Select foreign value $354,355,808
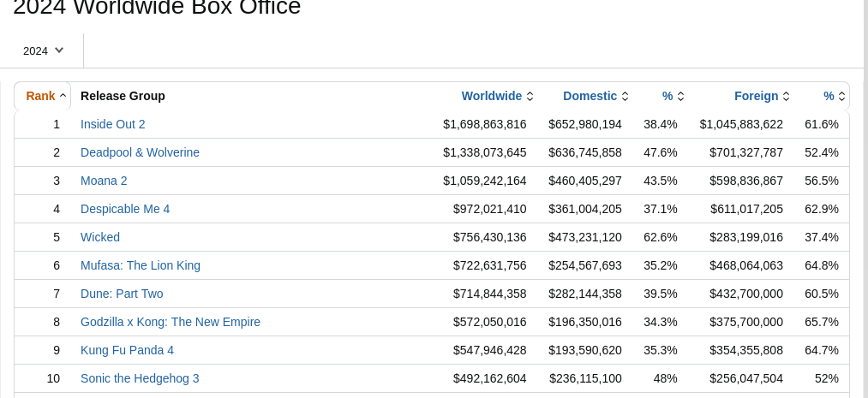The width and height of the screenshot is (868, 398). [x=746, y=350]
